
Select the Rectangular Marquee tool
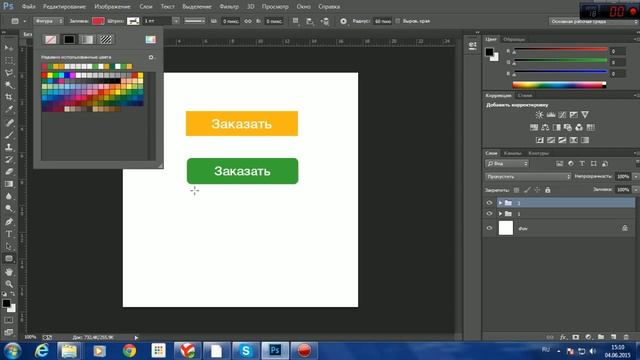coord(9,60)
